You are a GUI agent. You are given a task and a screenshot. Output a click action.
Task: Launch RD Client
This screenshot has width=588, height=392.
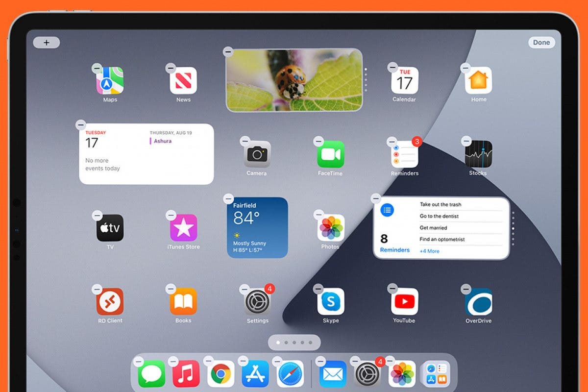pos(110,302)
